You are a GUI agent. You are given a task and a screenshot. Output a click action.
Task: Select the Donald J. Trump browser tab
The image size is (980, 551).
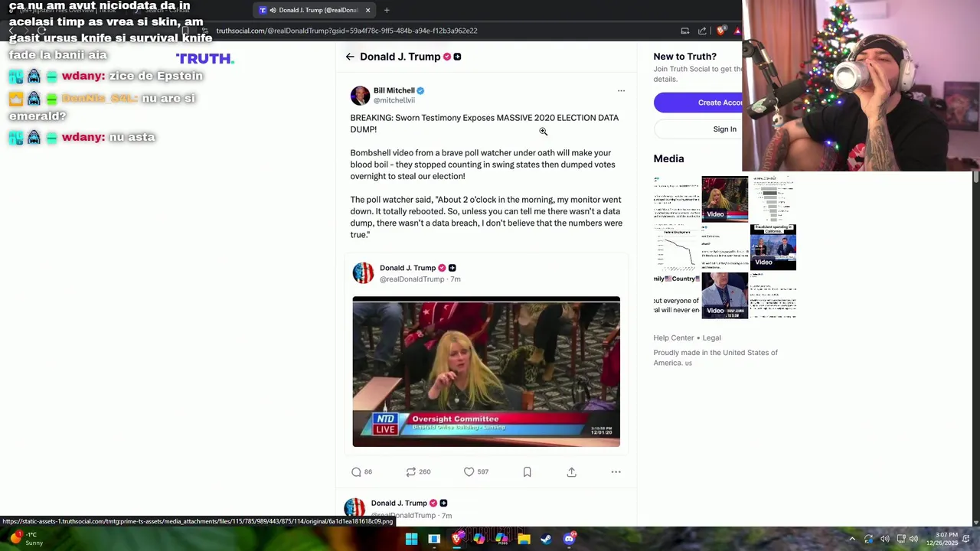pyautogui.click(x=315, y=10)
